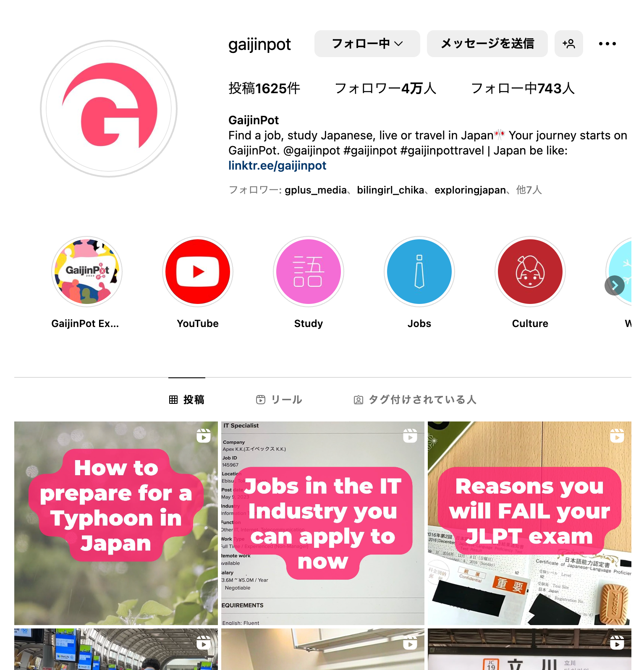
Task: Switch to the タグ付けされている人 tab
Action: coord(415,400)
